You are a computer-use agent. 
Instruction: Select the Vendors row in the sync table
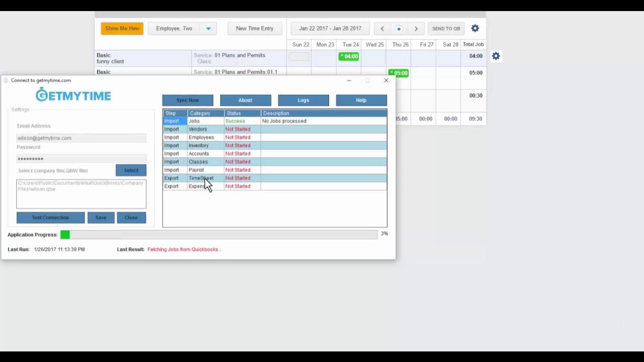[x=275, y=129]
